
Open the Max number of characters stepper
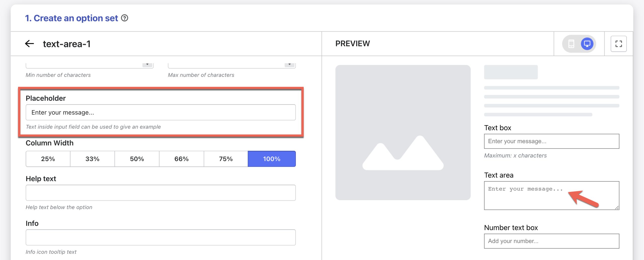(290, 65)
